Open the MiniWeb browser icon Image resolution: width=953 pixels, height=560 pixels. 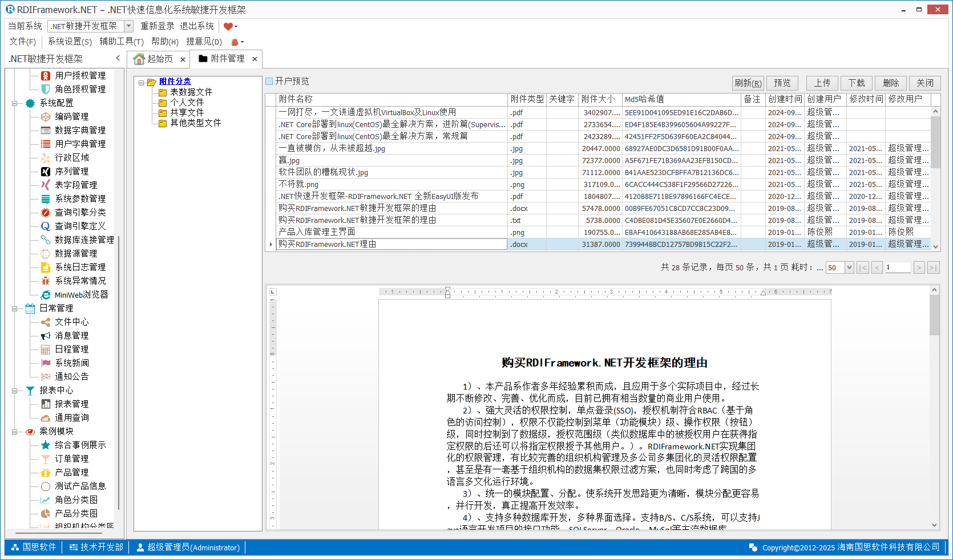point(46,295)
